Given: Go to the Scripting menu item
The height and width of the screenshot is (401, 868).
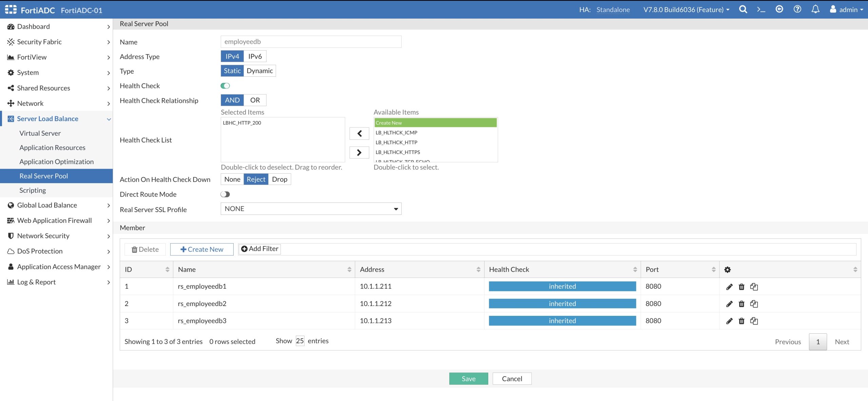Looking at the screenshot, I should click(33, 190).
